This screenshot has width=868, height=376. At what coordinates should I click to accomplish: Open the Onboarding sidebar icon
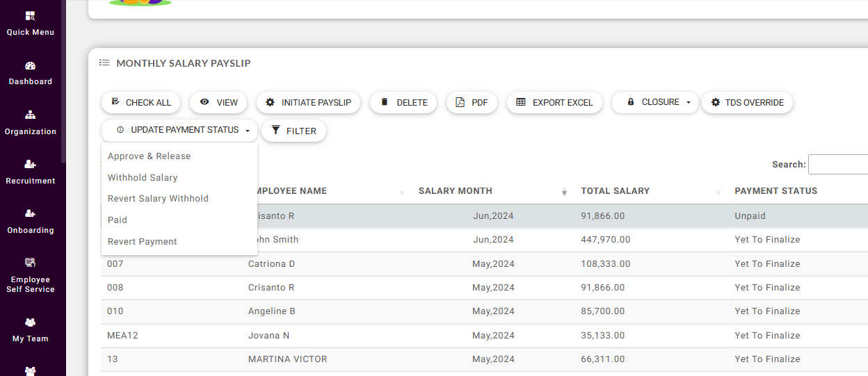(30, 221)
